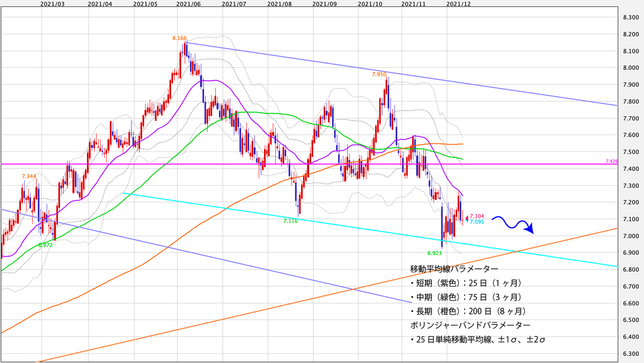Select the 6.600 price axis label

pyautogui.click(x=631, y=303)
